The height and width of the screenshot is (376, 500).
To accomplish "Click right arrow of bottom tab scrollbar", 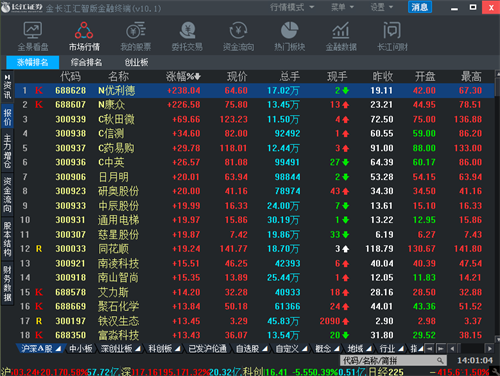I will pyautogui.click(x=489, y=349).
